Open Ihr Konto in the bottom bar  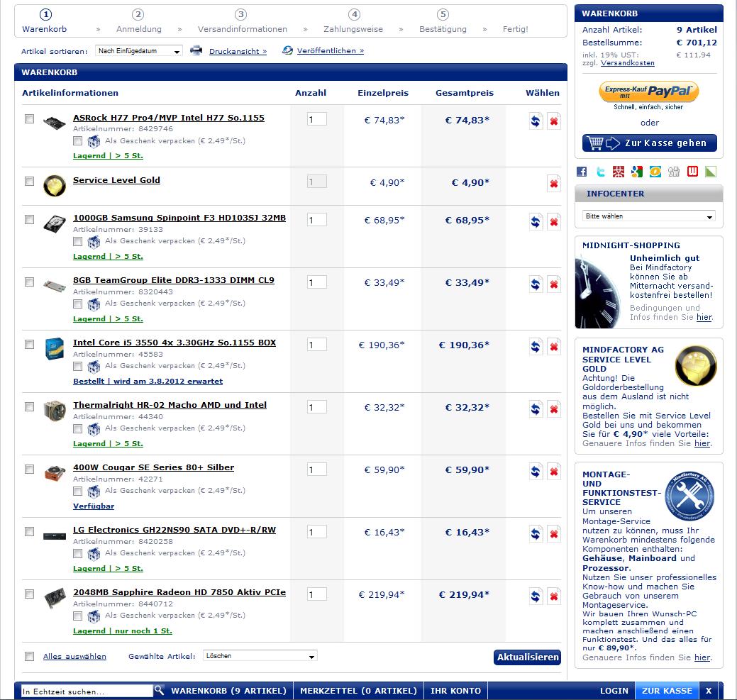click(x=455, y=691)
